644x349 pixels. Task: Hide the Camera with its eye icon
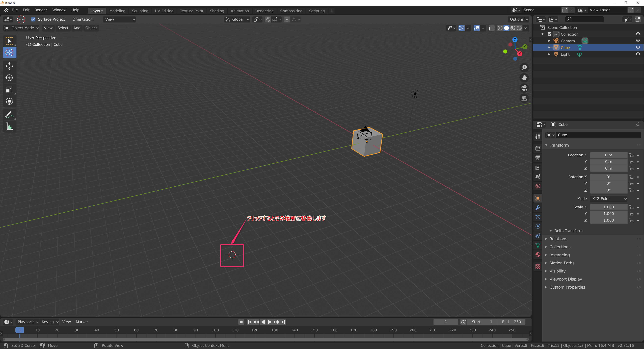pos(638,41)
